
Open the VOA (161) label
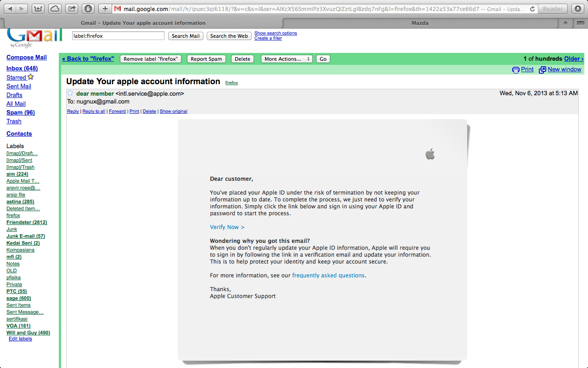(x=18, y=326)
